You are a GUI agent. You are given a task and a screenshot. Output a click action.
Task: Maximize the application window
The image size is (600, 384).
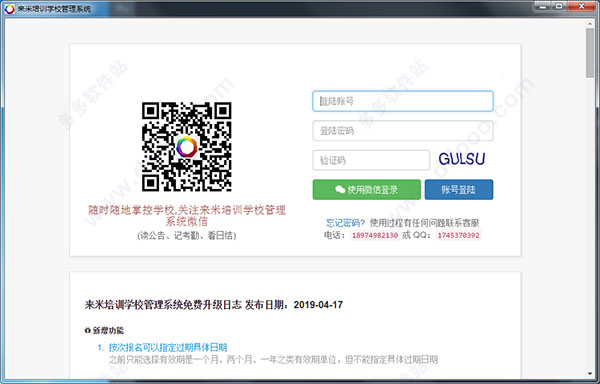tap(559, 6)
